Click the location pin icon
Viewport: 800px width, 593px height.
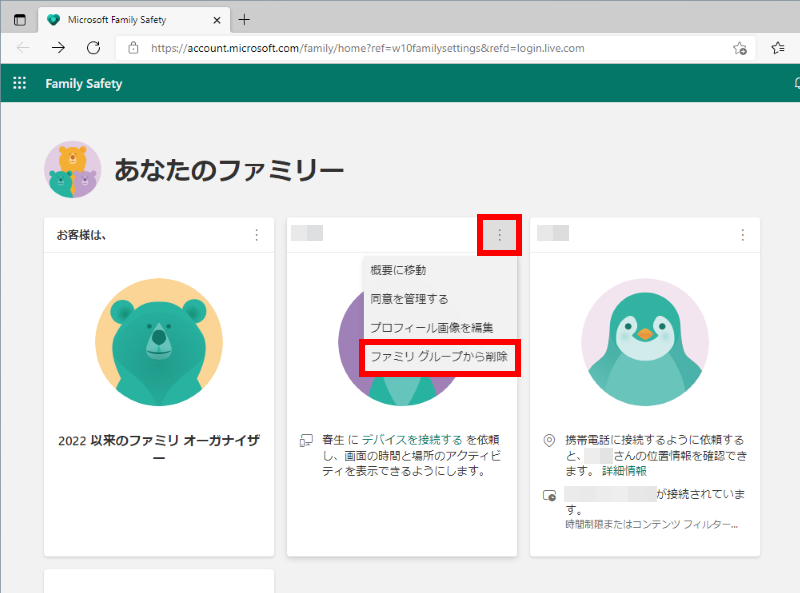pyautogui.click(x=549, y=440)
